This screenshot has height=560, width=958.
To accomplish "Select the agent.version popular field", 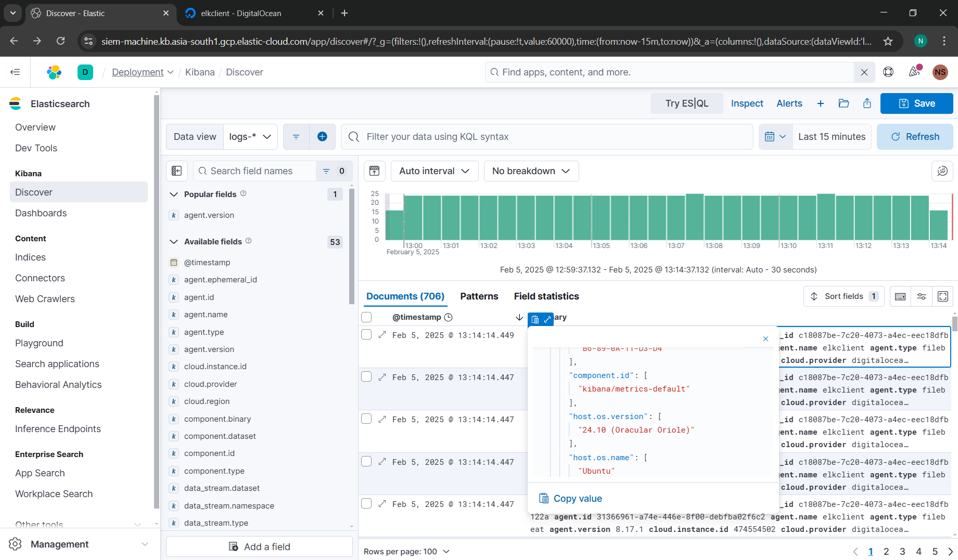I will pyautogui.click(x=209, y=215).
